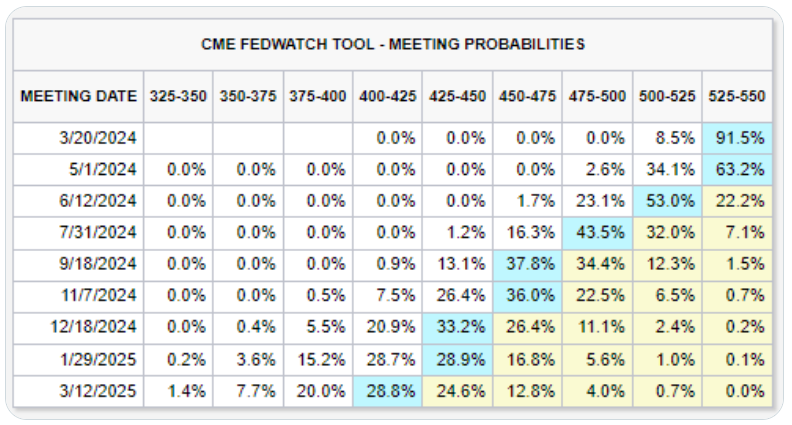
Task: Click the 325-350 column header
Action: (x=179, y=97)
